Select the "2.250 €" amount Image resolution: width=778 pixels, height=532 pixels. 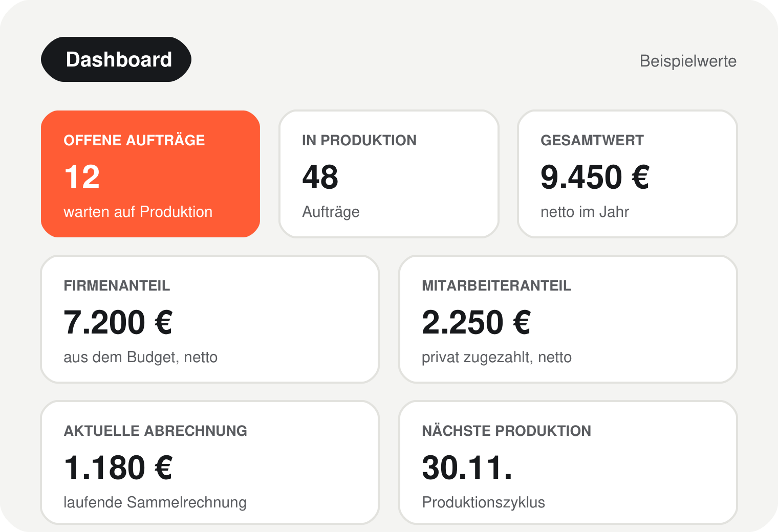[476, 322]
